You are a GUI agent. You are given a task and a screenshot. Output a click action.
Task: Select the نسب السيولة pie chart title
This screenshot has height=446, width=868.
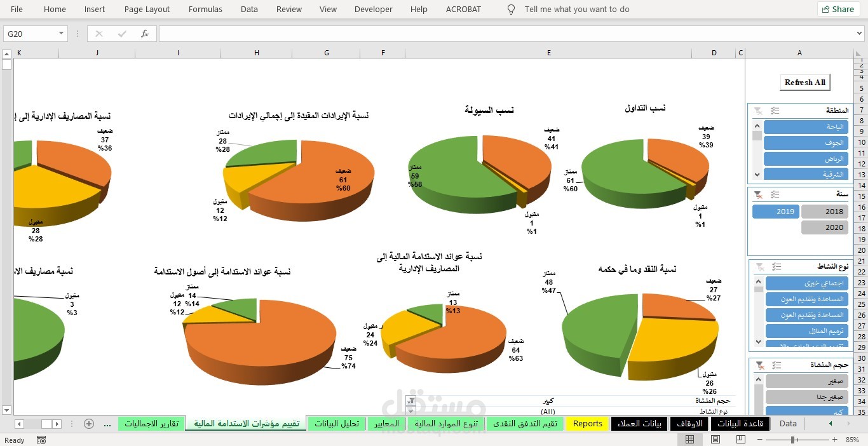click(489, 110)
